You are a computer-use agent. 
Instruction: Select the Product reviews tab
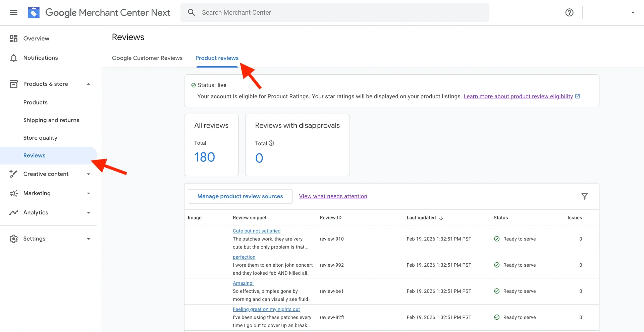click(217, 58)
